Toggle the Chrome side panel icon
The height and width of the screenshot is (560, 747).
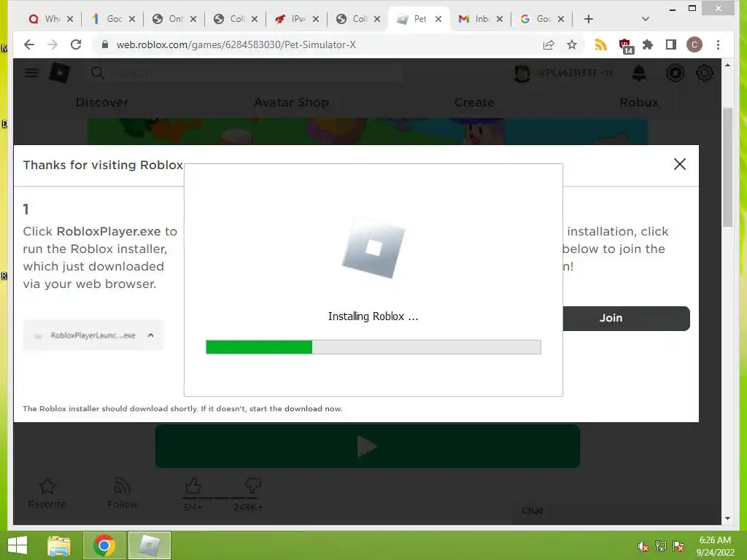[x=671, y=44]
